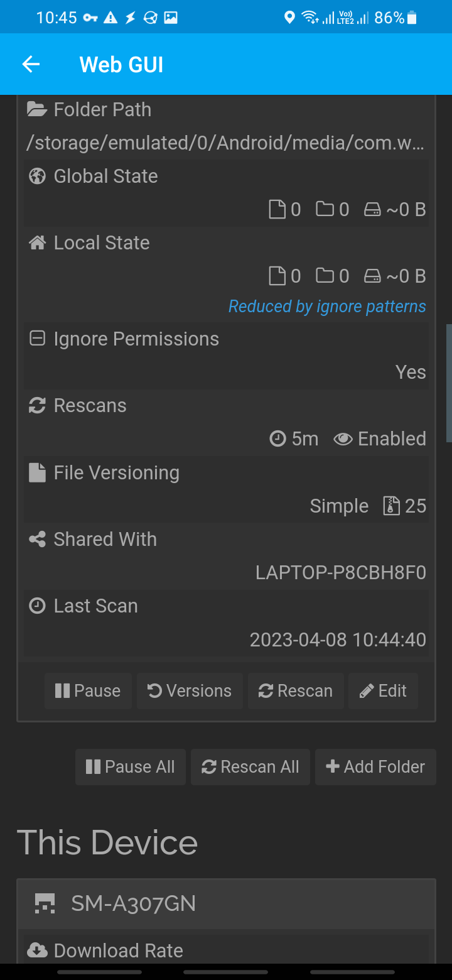Navigate back using the arrow
The height and width of the screenshot is (980, 452).
point(31,64)
